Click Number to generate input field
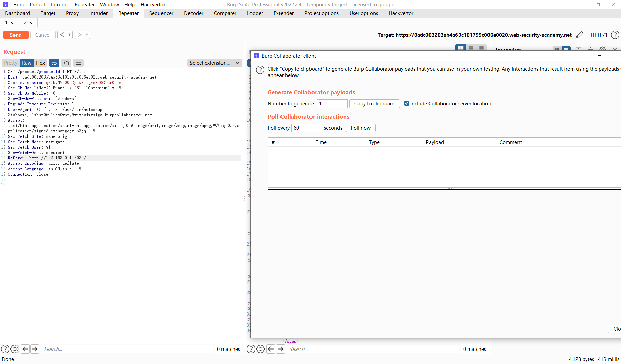 point(332,103)
